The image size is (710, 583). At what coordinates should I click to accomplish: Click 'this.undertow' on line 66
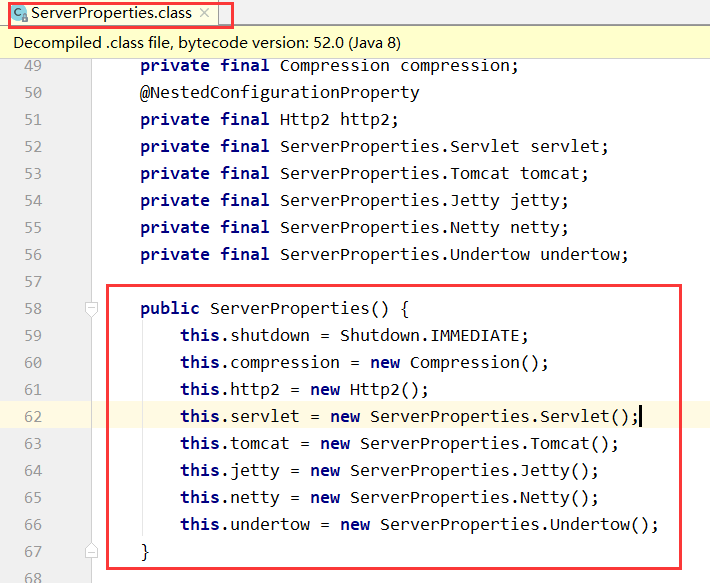(x=245, y=525)
